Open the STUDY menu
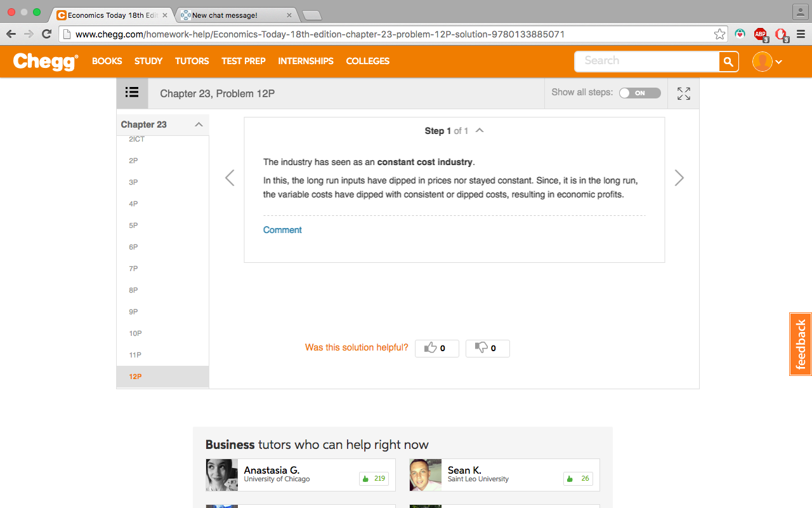 pyautogui.click(x=148, y=61)
